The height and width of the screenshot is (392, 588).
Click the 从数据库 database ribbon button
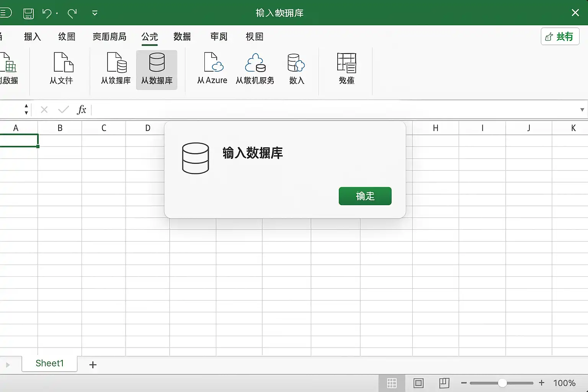click(157, 70)
